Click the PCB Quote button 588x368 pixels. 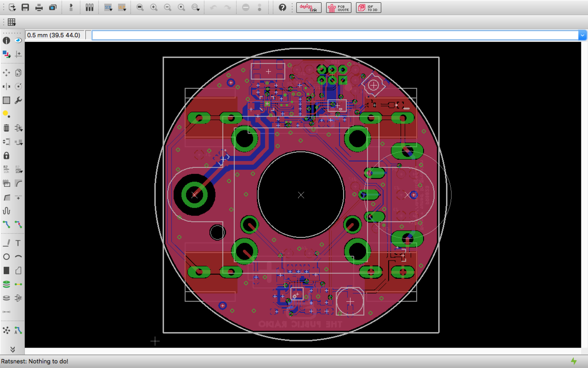coord(339,8)
